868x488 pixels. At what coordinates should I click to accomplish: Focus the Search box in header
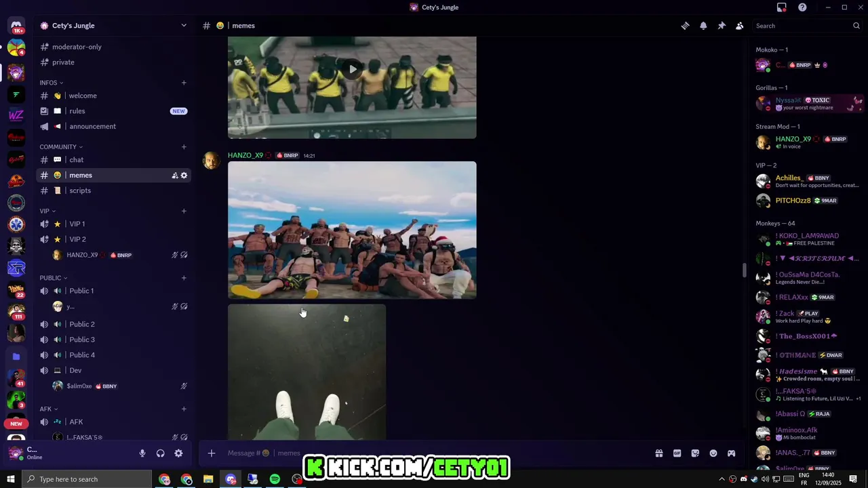[x=808, y=26]
